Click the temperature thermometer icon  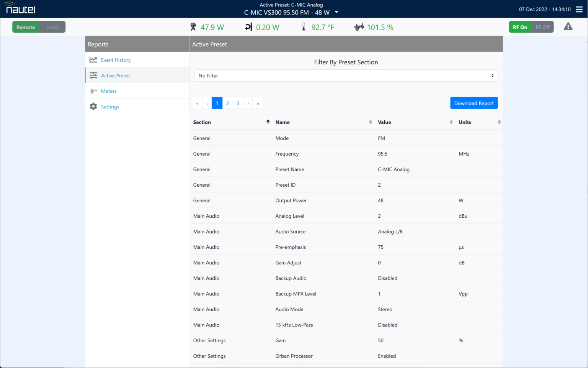click(304, 27)
